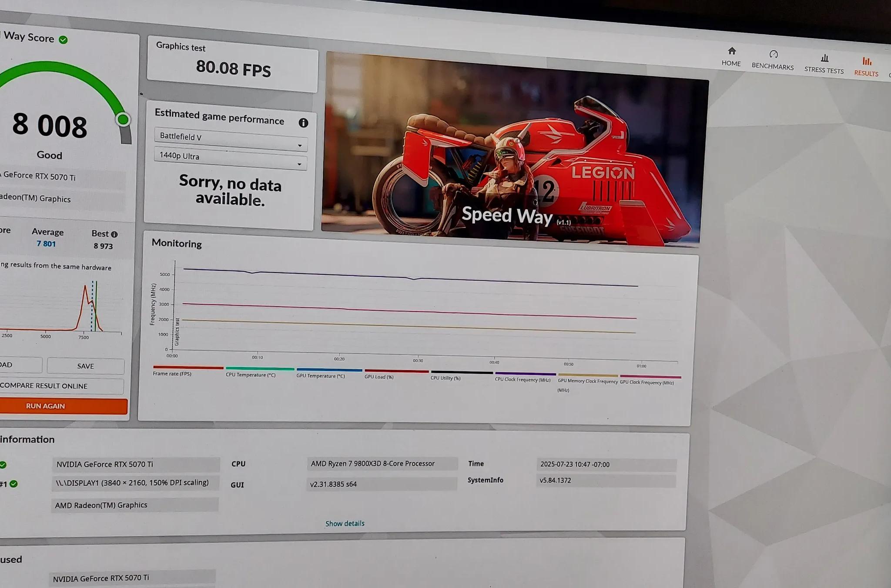The width and height of the screenshot is (891, 588).
Task: Click the info icon next to Best
Action: [x=114, y=234]
